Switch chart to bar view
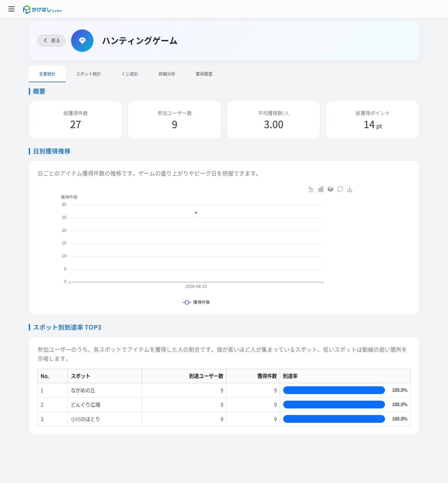Screen dimensions: 448x483 coord(321,189)
